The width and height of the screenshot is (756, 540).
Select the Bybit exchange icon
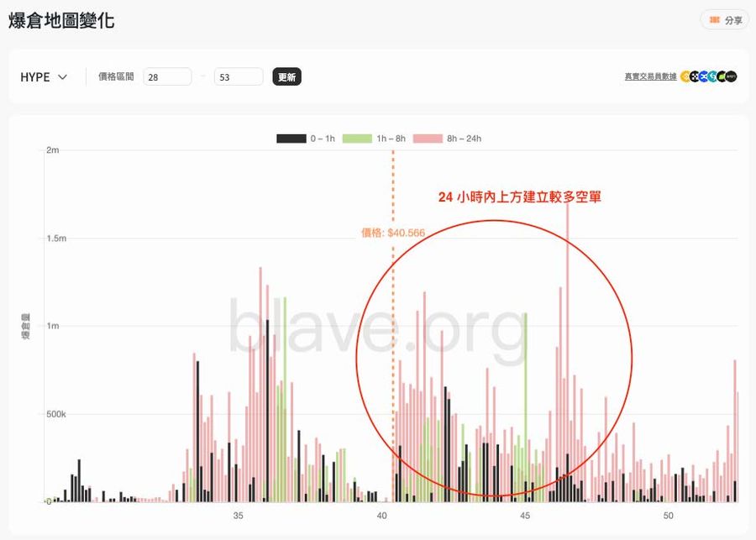pos(704,76)
